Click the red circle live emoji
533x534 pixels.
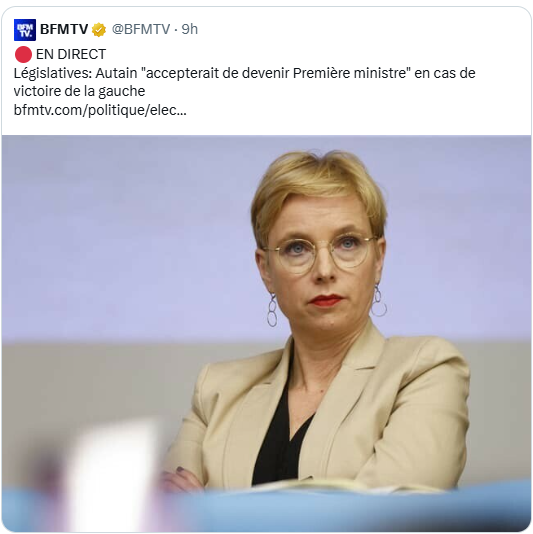click(23, 54)
